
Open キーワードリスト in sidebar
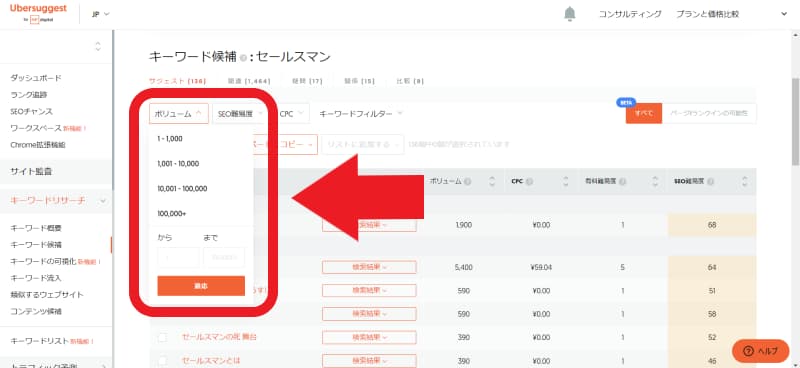point(39,341)
